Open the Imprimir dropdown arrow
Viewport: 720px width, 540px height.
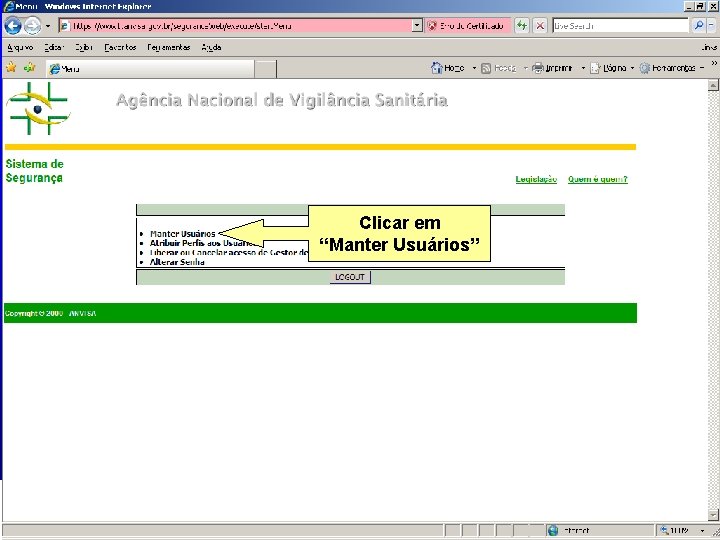point(583,68)
